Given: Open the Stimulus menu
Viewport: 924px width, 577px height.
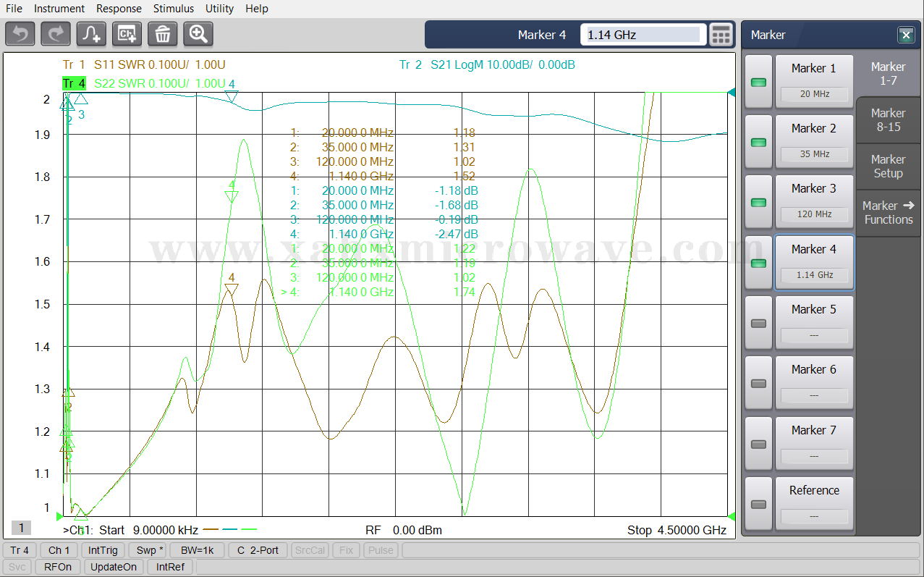Looking at the screenshot, I should point(174,9).
